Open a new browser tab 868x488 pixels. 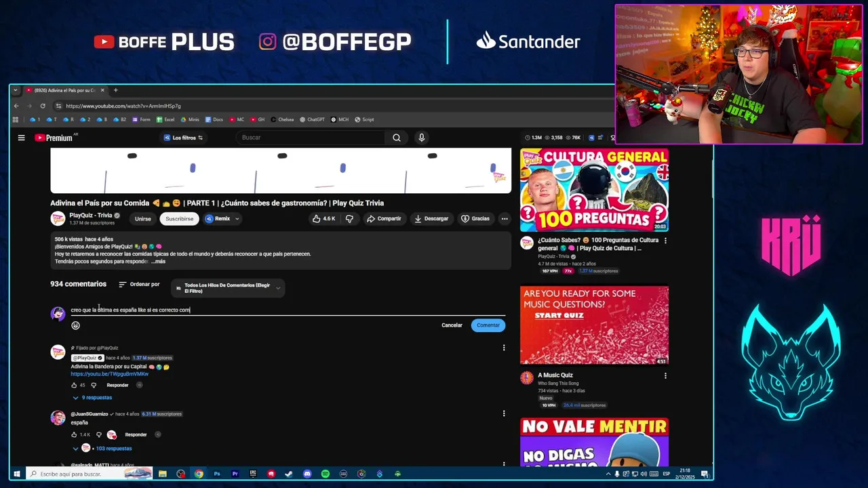pyautogui.click(x=115, y=90)
